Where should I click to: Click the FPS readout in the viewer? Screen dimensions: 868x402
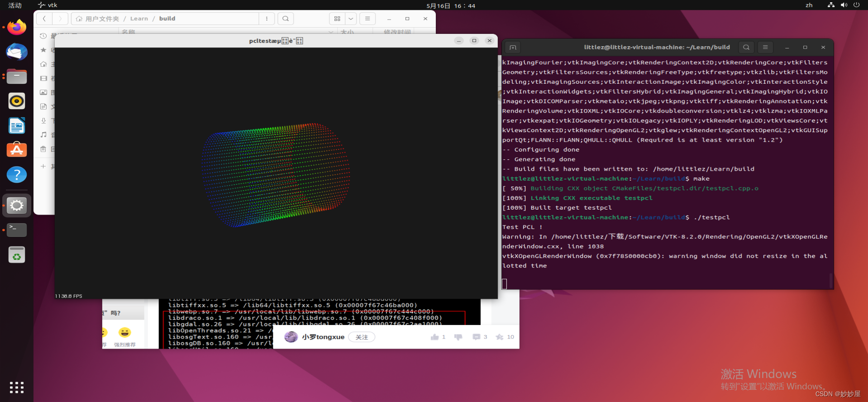pyautogui.click(x=69, y=296)
